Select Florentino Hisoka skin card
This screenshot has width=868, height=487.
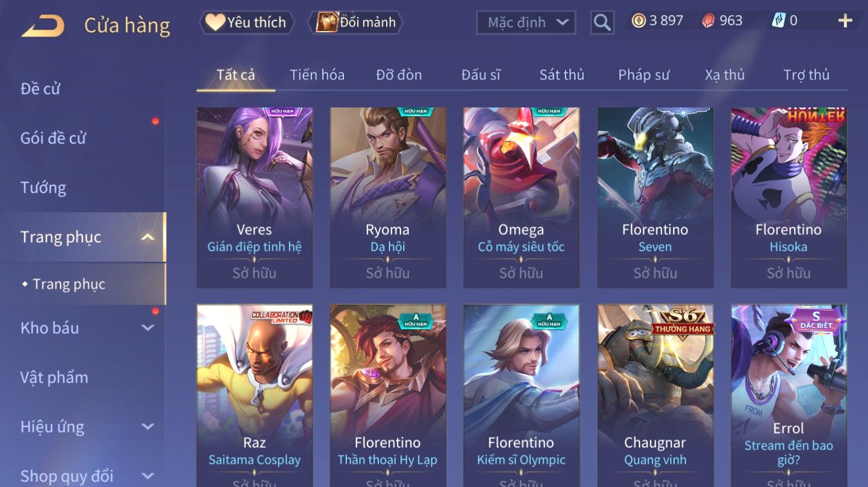pos(789,198)
